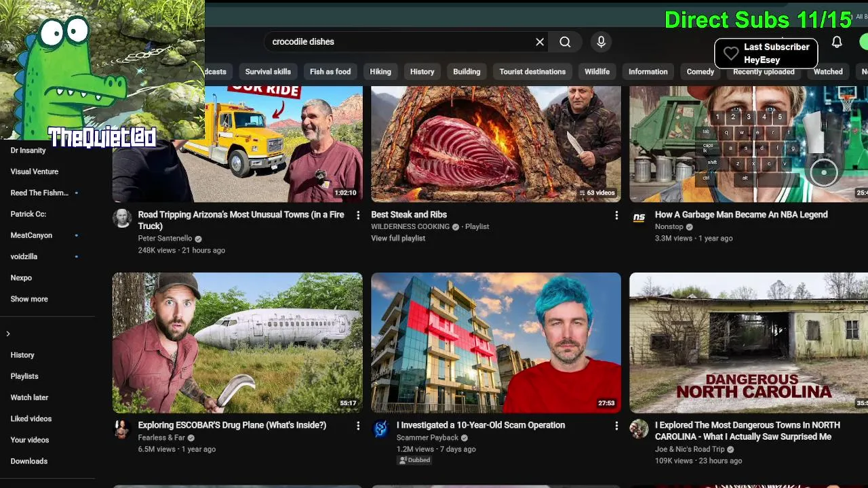Open MeatCanyon subscription

coord(31,235)
